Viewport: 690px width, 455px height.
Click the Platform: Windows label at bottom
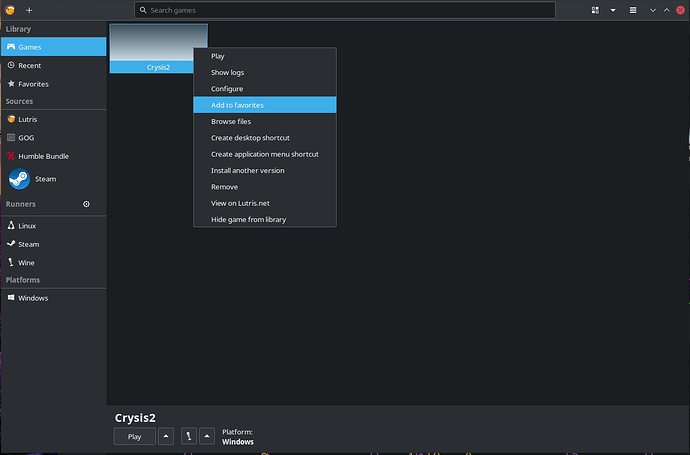pos(238,437)
